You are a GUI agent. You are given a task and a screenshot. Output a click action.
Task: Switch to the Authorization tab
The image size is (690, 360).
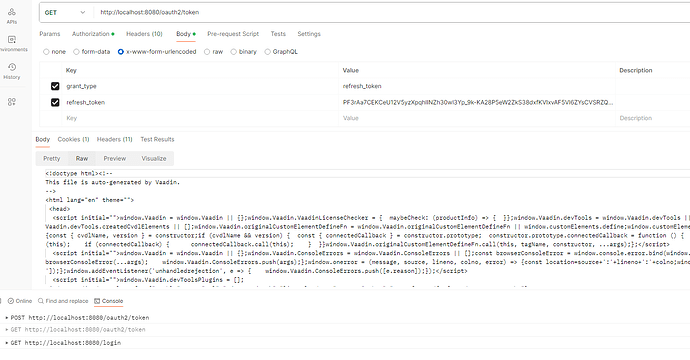(93, 34)
